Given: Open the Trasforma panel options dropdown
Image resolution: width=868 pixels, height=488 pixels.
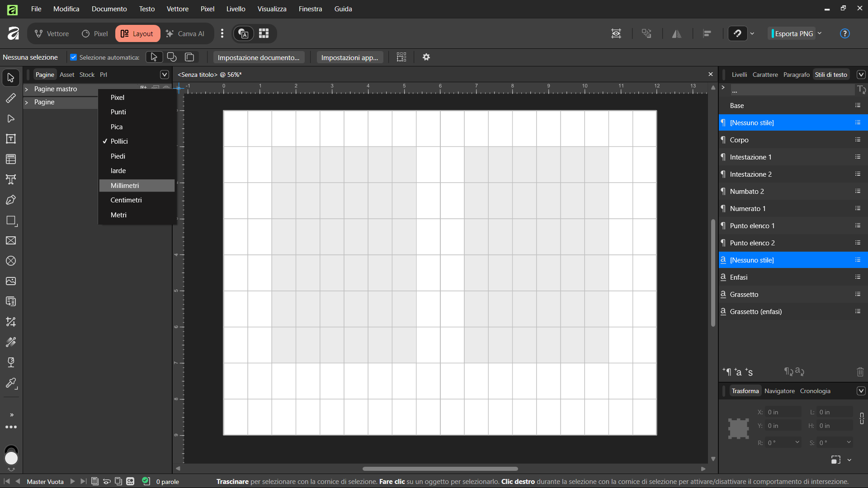Looking at the screenshot, I should point(861,391).
